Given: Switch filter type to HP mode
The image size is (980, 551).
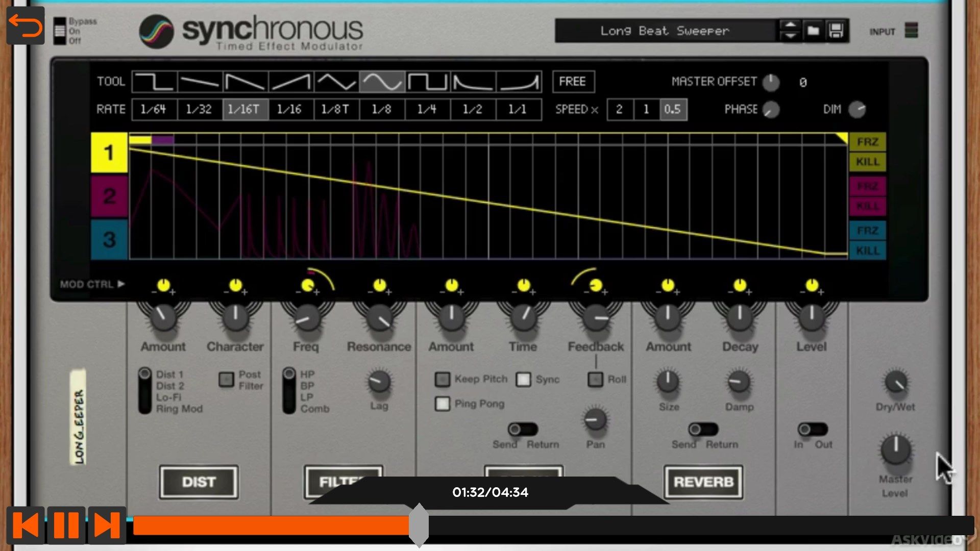Looking at the screenshot, I should click(x=287, y=373).
